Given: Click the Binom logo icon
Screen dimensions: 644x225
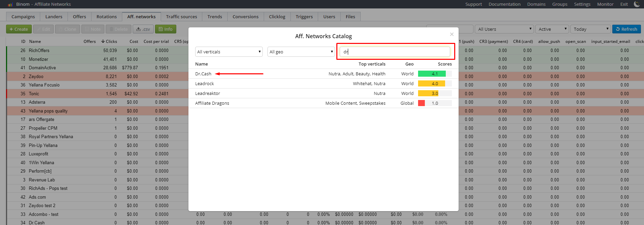Looking at the screenshot, I should 10,4.
